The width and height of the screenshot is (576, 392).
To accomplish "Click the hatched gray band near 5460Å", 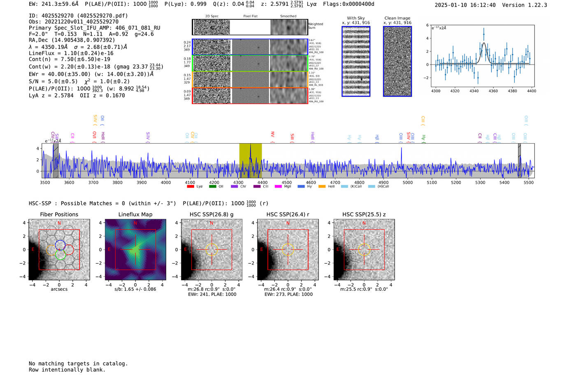I will pos(520,160).
